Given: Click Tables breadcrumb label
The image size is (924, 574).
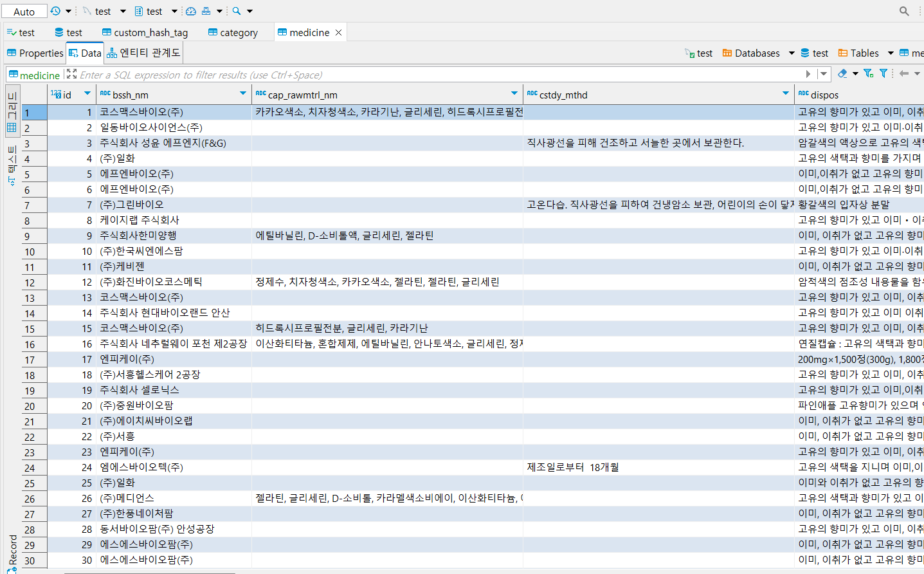Looking at the screenshot, I should click(x=864, y=53).
